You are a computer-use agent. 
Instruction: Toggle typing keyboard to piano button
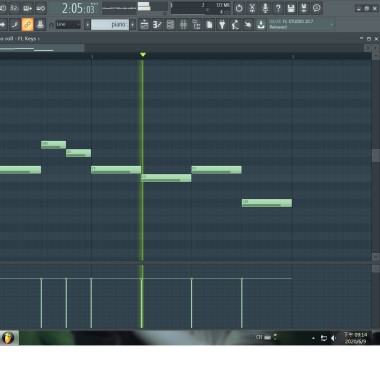[x=40, y=24]
